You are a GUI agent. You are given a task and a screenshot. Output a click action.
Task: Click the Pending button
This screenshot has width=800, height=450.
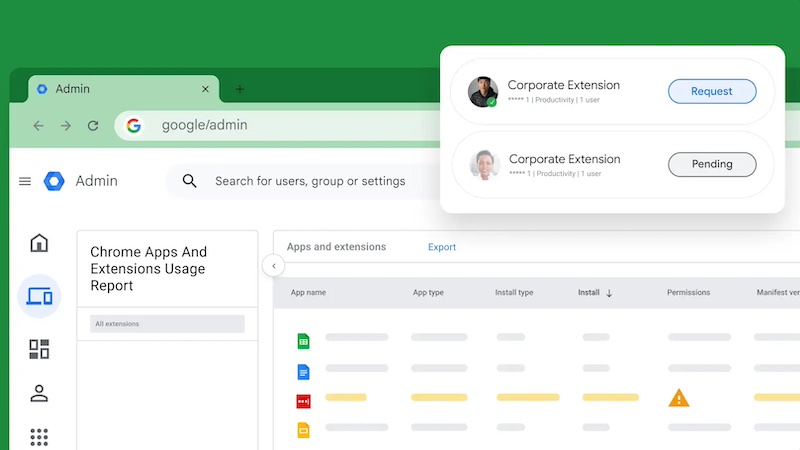tap(712, 164)
